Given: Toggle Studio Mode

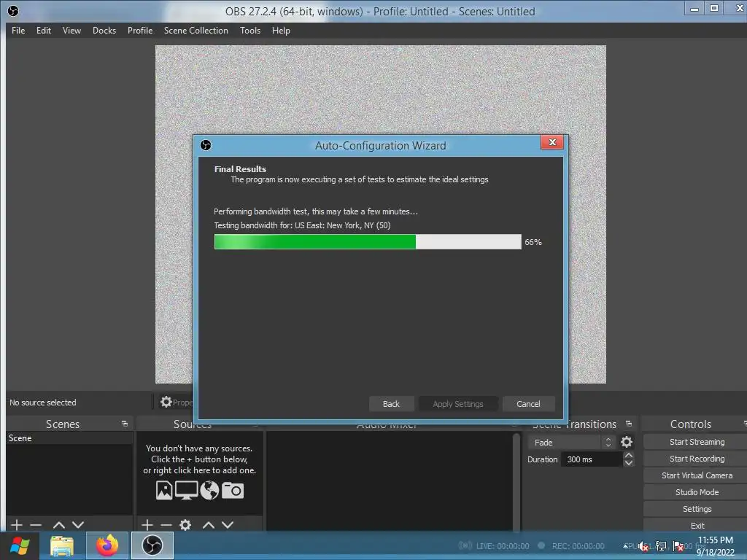Looking at the screenshot, I should (697, 492).
